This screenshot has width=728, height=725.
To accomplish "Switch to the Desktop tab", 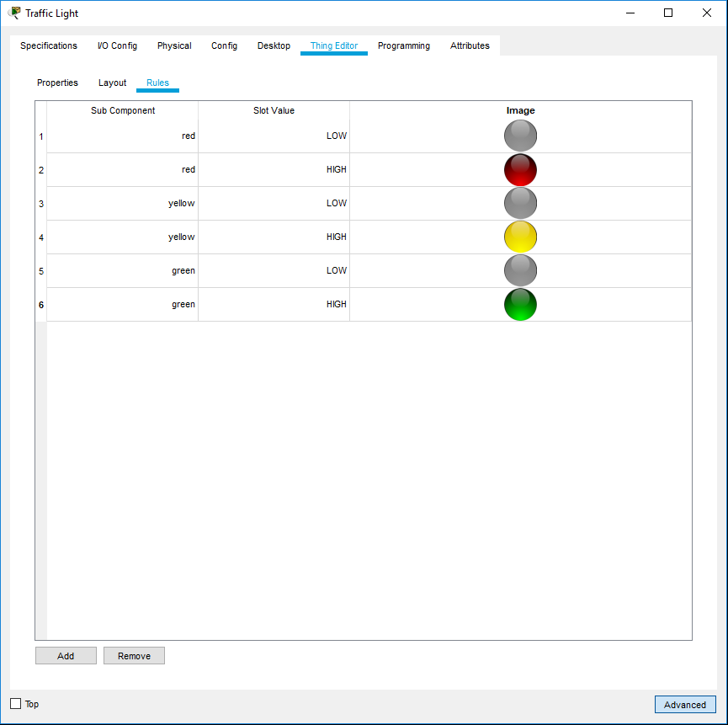I will point(274,45).
